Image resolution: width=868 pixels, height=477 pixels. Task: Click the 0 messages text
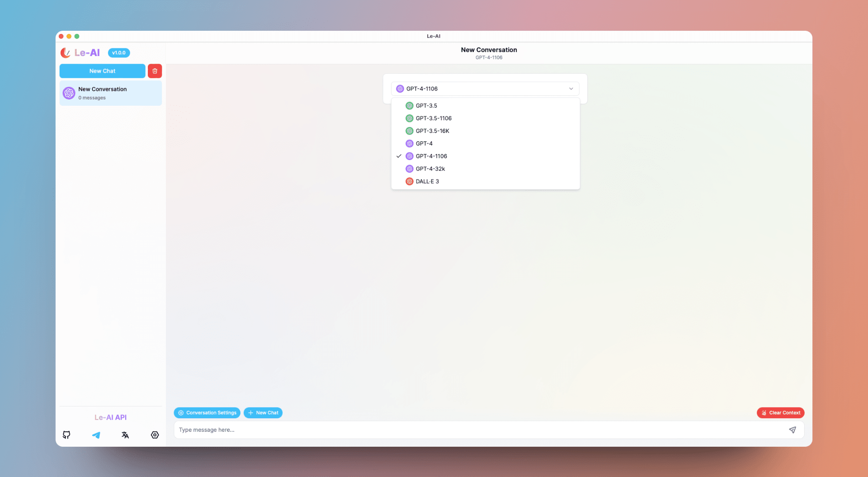pos(92,98)
